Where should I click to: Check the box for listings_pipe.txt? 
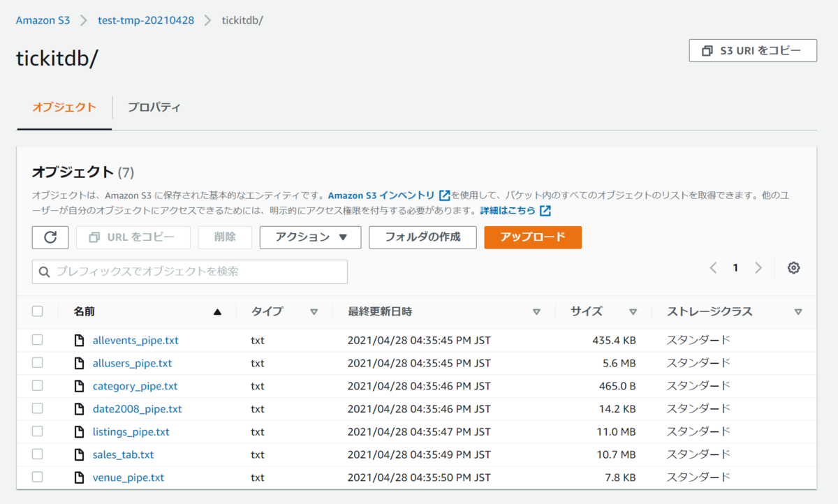pos(37,431)
